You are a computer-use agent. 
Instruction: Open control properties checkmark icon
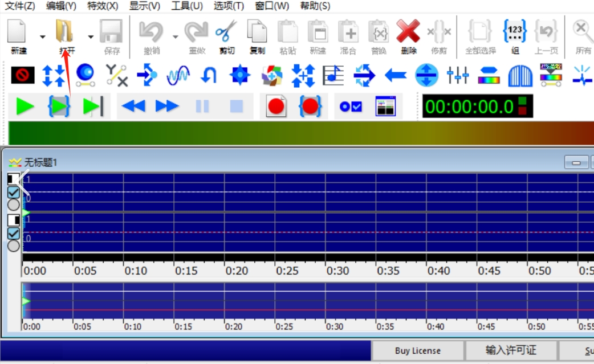pyautogui.click(x=351, y=107)
